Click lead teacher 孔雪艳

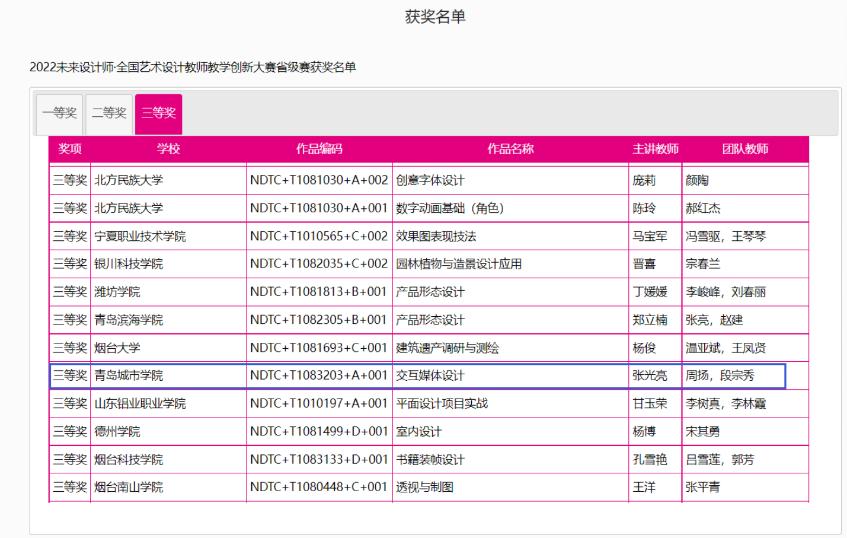pyautogui.click(x=650, y=460)
